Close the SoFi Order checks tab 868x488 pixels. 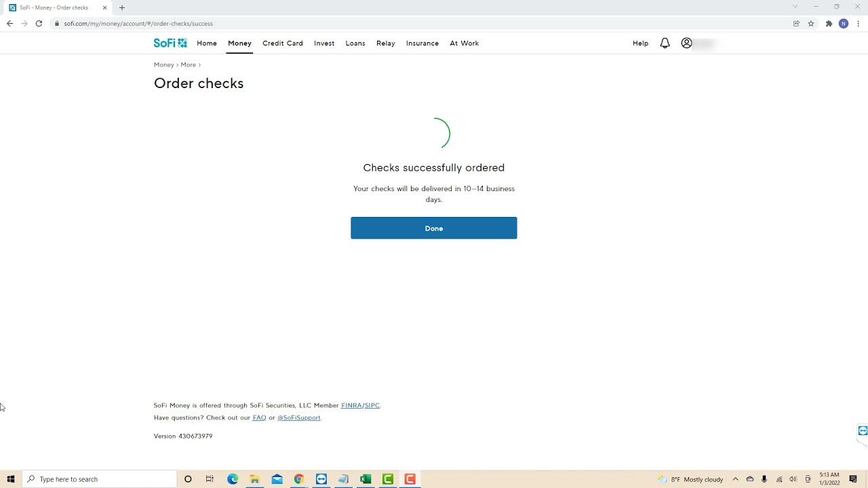click(104, 7)
